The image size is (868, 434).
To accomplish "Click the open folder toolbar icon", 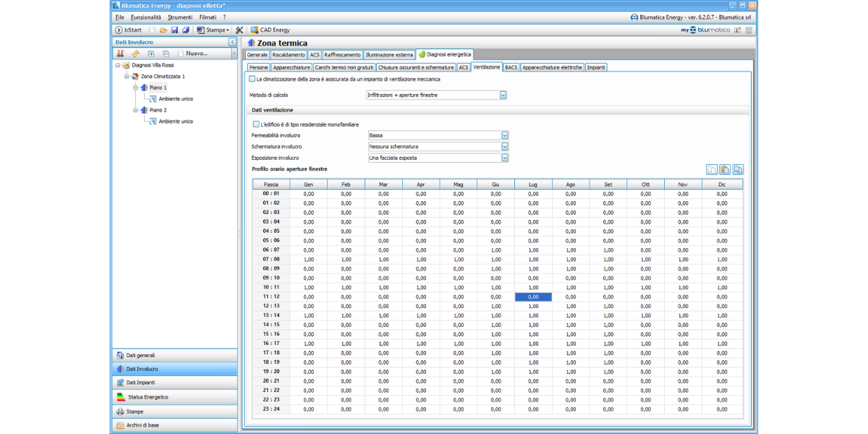I will (163, 30).
